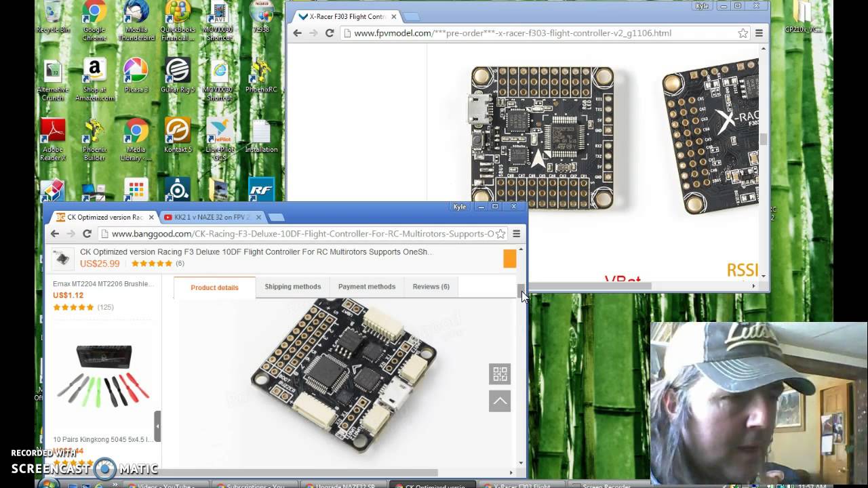Select the QuickBooks Financial desktop icon
This screenshot has height=488, width=868.
(178, 20)
